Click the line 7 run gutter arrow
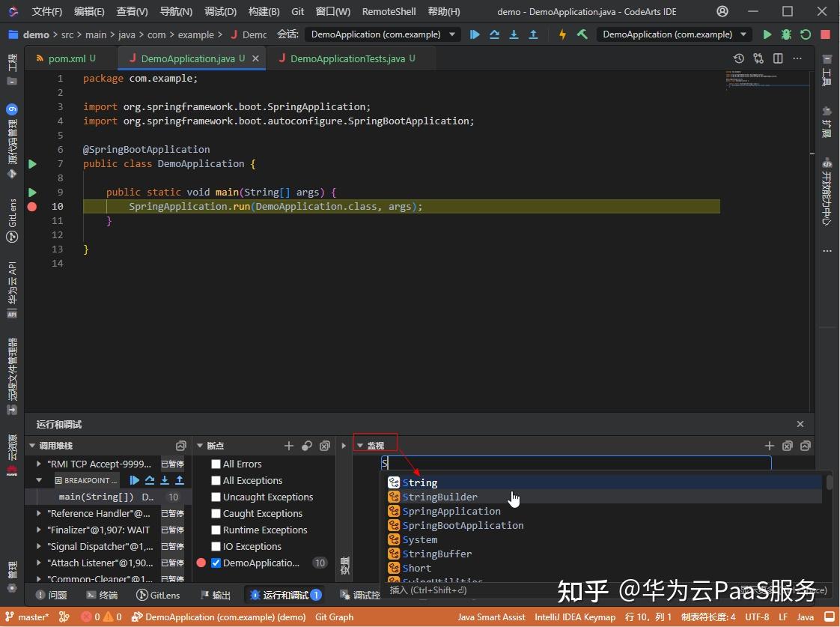Viewport: 840px width, 627px height. click(33, 164)
